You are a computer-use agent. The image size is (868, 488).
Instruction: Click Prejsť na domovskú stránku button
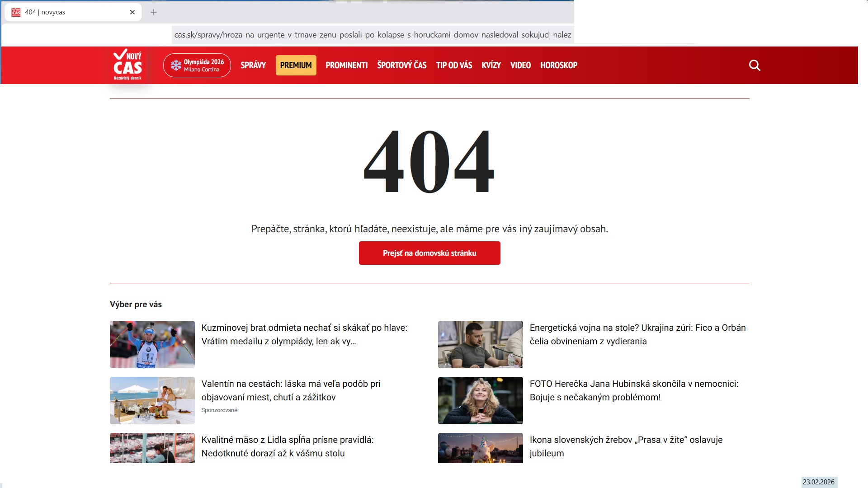point(429,253)
